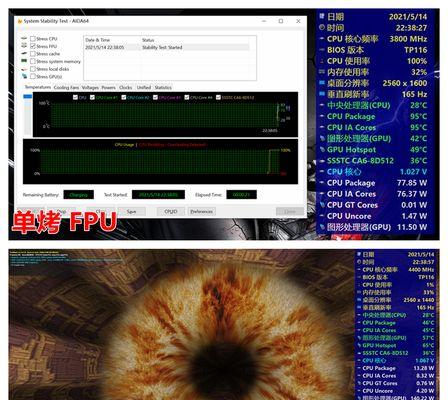Image resolution: width=448 pixels, height=400 pixels.
Task: Click the Elapsed Time value field
Action: (241, 195)
